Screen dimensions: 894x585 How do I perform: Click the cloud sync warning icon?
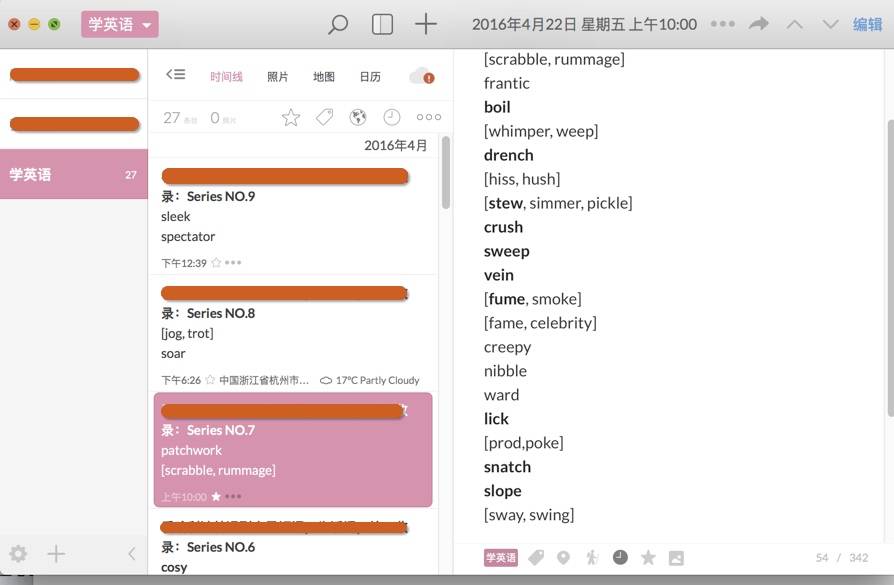coord(422,76)
